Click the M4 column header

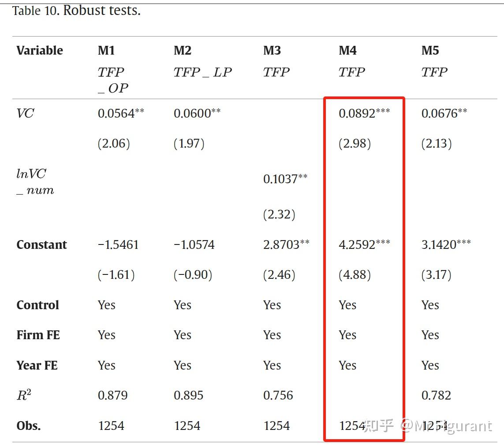point(347,50)
